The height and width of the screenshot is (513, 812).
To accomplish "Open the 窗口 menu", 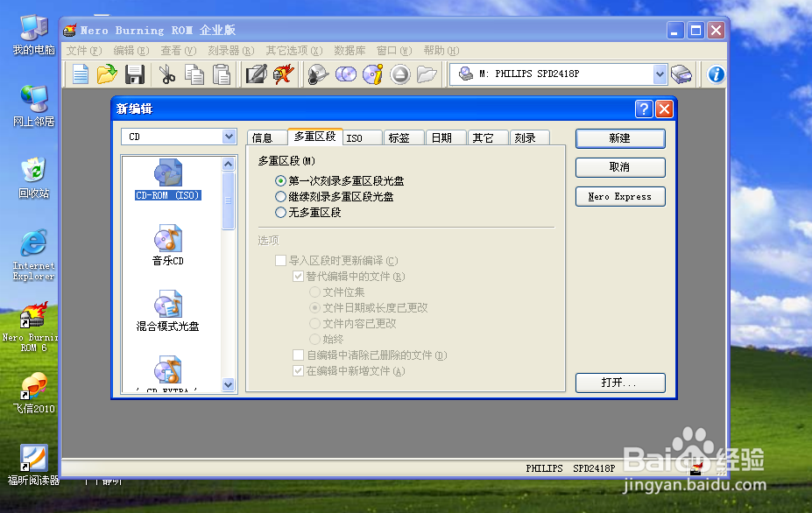I will (393, 51).
